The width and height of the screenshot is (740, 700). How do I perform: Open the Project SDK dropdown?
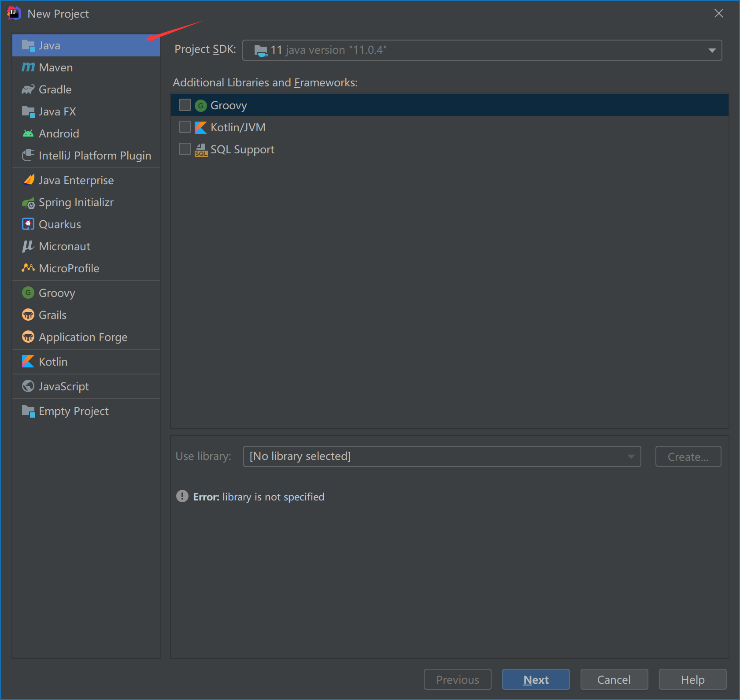[482, 50]
